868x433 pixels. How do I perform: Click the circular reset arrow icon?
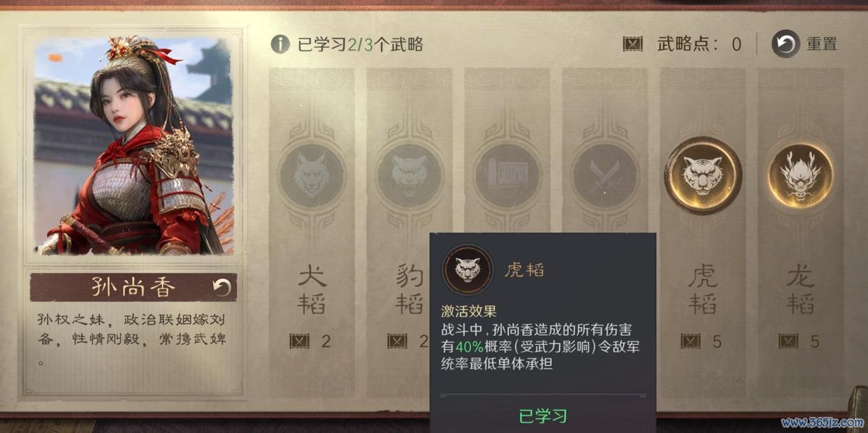[x=786, y=45]
